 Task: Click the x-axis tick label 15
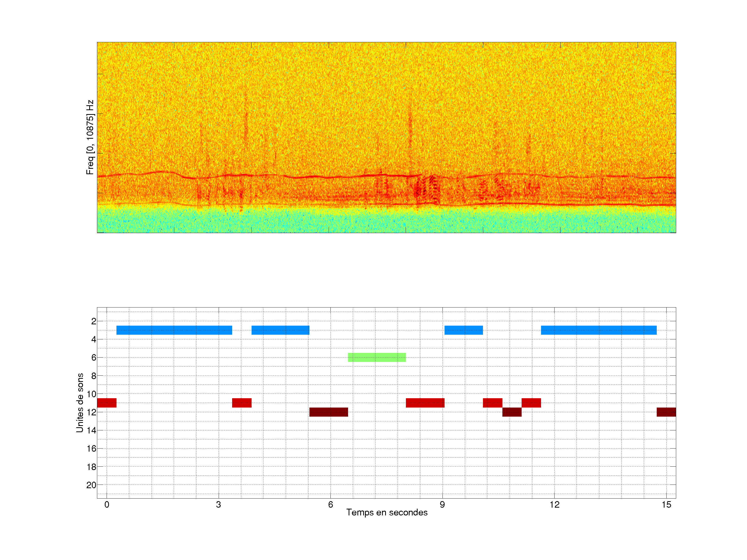click(x=666, y=505)
